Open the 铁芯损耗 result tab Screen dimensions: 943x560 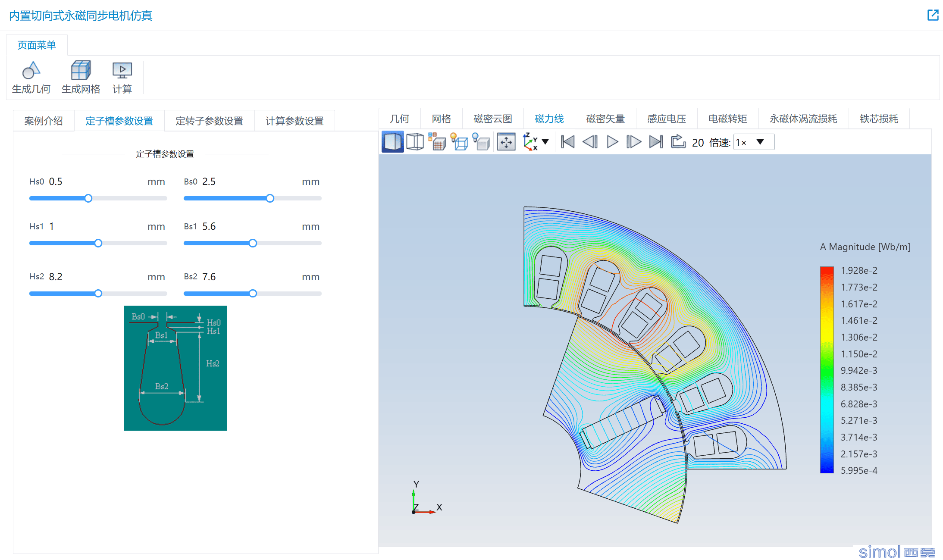(x=879, y=119)
